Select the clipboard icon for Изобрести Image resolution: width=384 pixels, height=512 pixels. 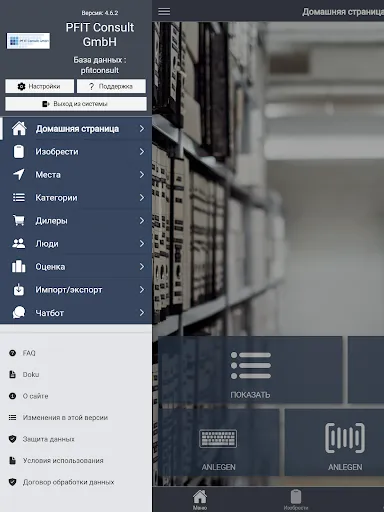click(19, 152)
